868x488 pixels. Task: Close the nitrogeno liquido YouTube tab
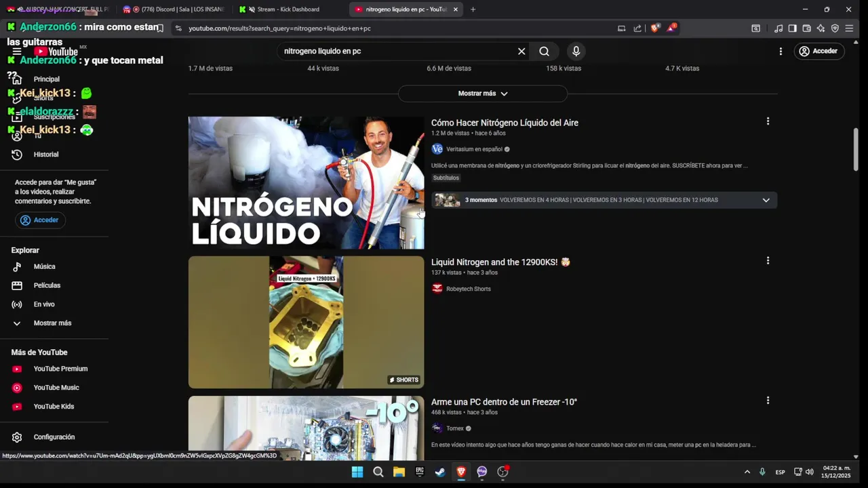click(456, 9)
